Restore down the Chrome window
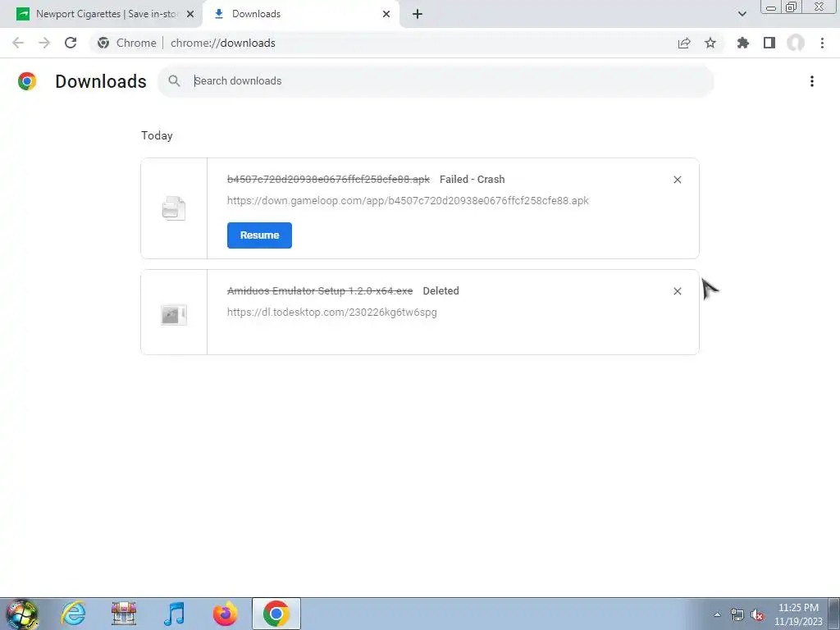 792,7
